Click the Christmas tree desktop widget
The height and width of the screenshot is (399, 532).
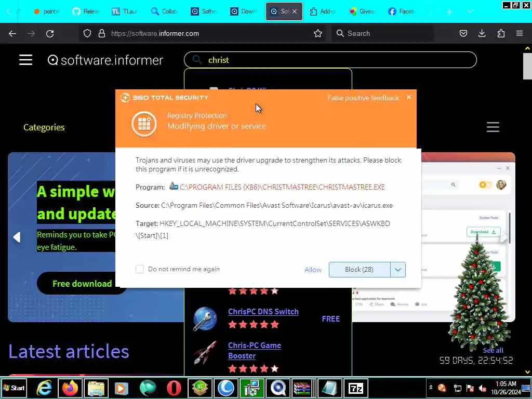(x=479, y=294)
